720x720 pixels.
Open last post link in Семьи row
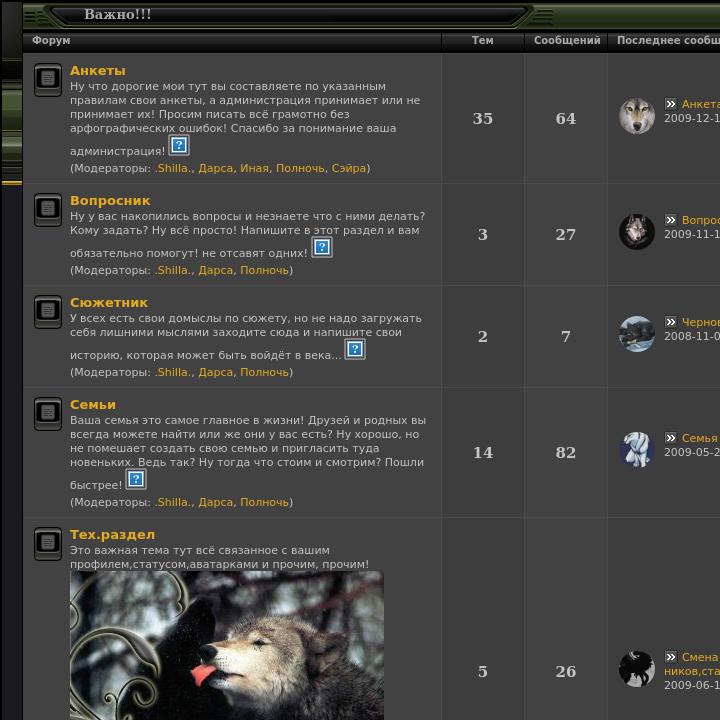click(x=701, y=438)
